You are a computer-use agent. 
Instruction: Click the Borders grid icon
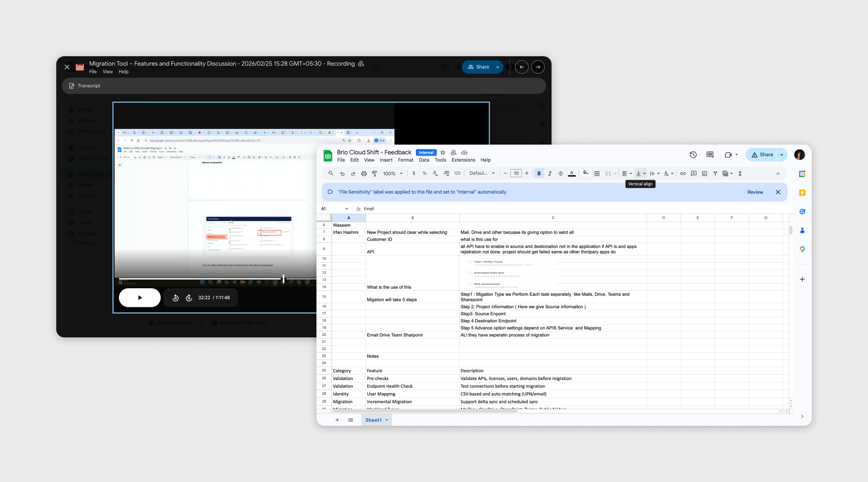(597, 174)
